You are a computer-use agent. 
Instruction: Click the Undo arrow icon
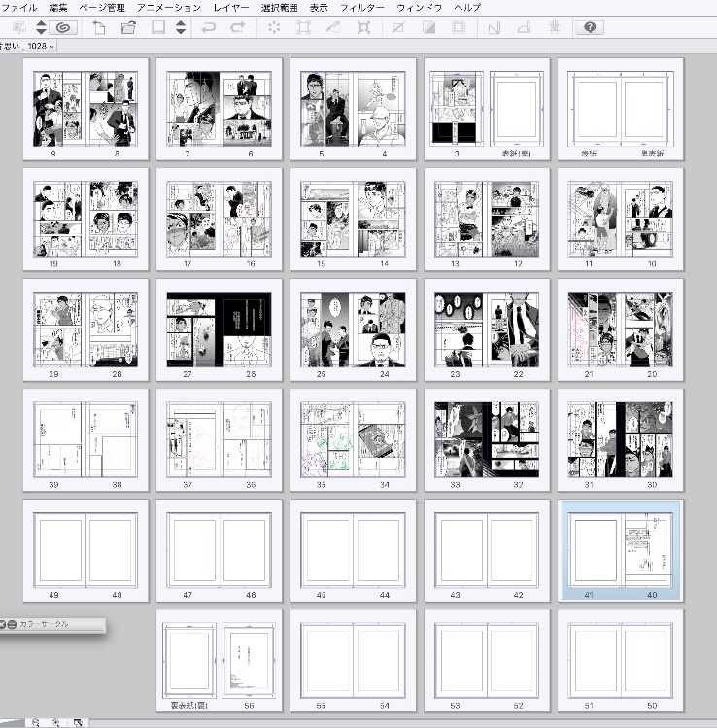(x=208, y=27)
